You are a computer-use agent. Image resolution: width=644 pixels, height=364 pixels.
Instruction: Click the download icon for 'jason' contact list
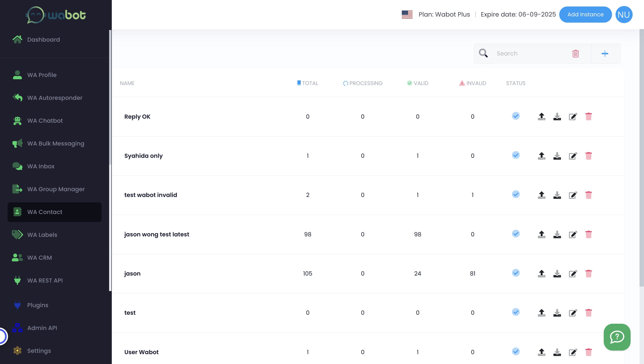click(x=557, y=273)
